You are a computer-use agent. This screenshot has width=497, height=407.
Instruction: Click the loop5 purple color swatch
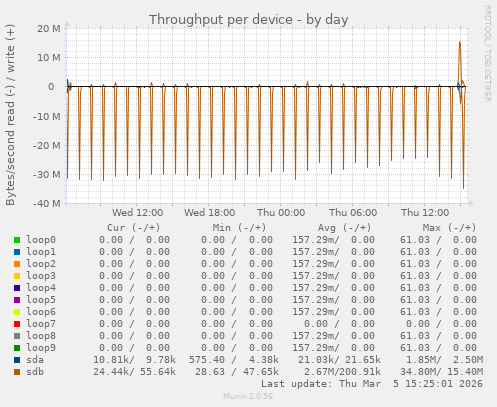(x=17, y=300)
